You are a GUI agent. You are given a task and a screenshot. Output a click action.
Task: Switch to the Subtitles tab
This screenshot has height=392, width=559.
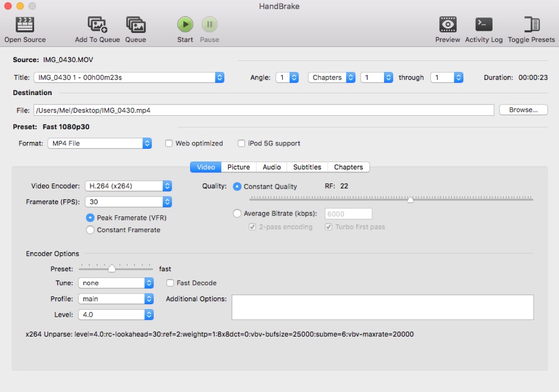pyautogui.click(x=307, y=167)
